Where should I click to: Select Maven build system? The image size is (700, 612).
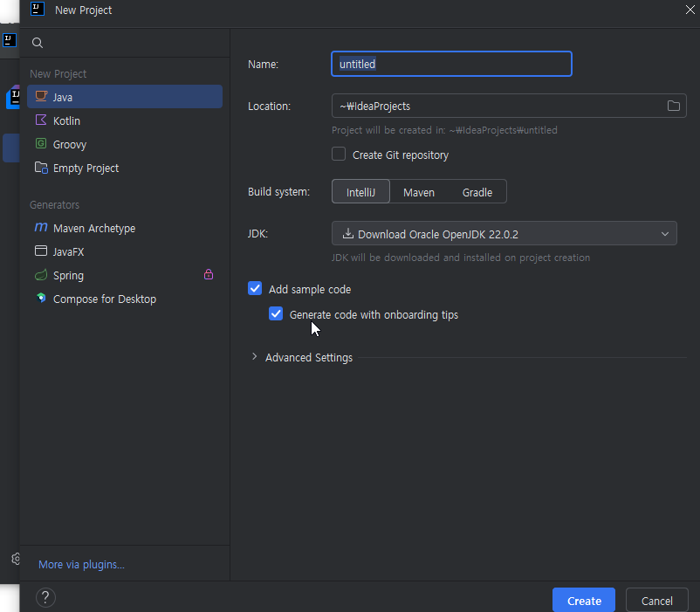[419, 192]
